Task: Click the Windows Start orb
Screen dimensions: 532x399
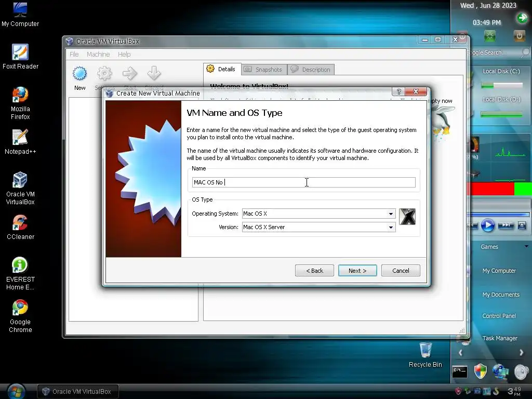Action: pos(15,391)
